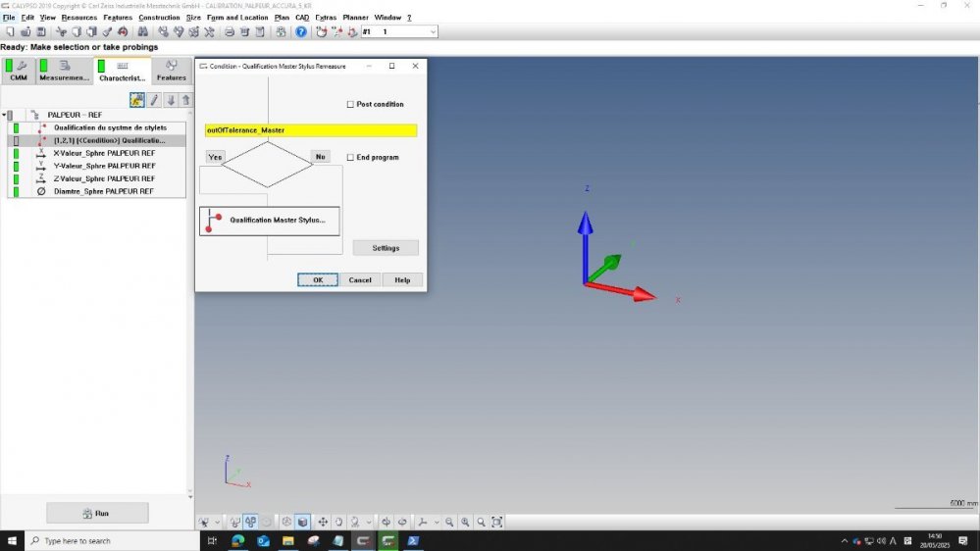The width and height of the screenshot is (980, 551).
Task: Open the #1 stylus dropdown in toolbar
Action: coord(432,31)
